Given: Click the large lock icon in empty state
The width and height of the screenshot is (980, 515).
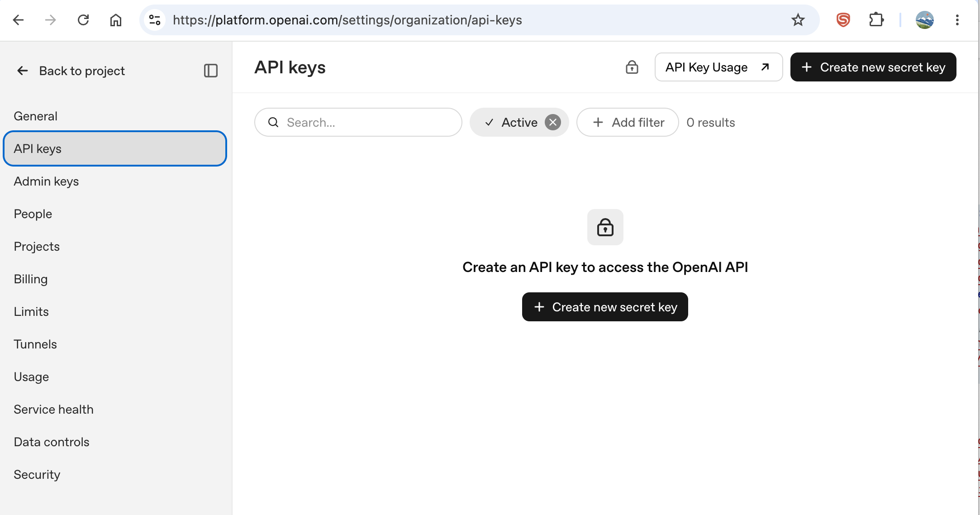Looking at the screenshot, I should (605, 227).
